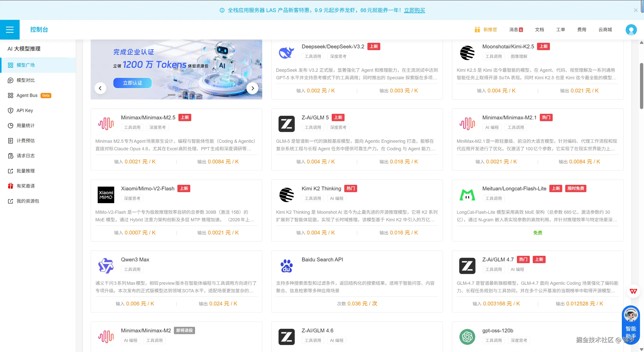Close the top promotion notice
Screen dimensions: 644x352
(x=635, y=10)
